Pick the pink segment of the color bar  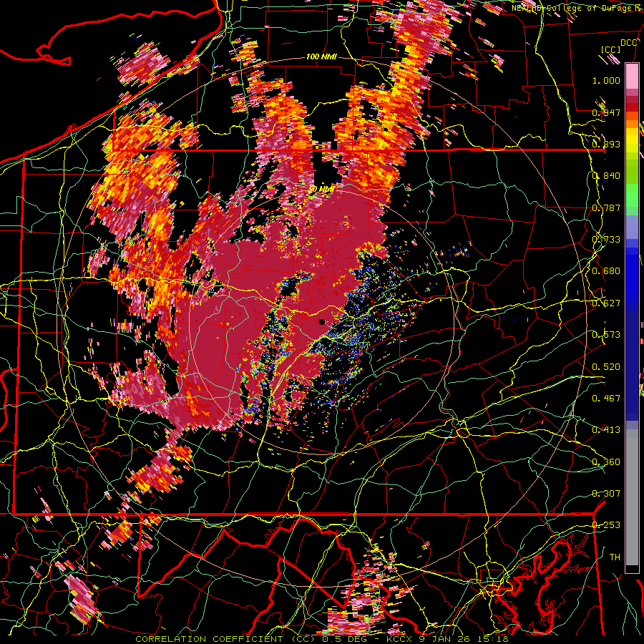pos(632,77)
